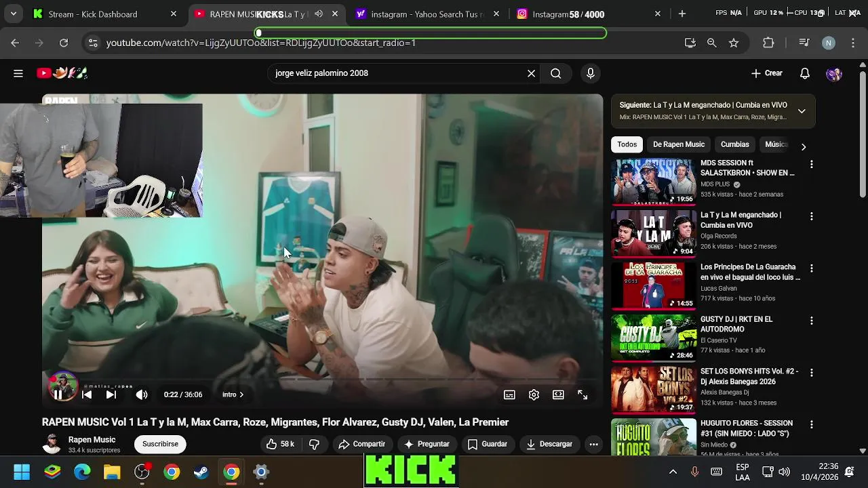Screen dimensions: 868x488
Task: Share the video via Compartir
Action: 362,444
